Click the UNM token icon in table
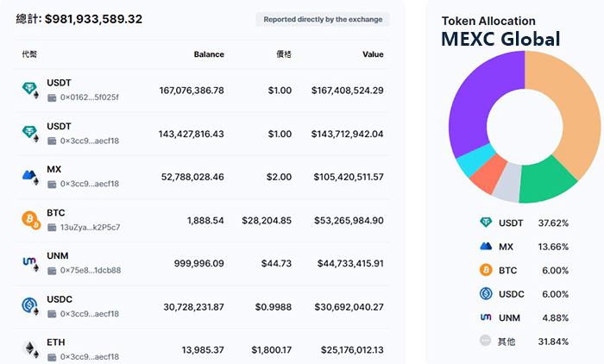The image size is (604, 364). tap(31, 262)
